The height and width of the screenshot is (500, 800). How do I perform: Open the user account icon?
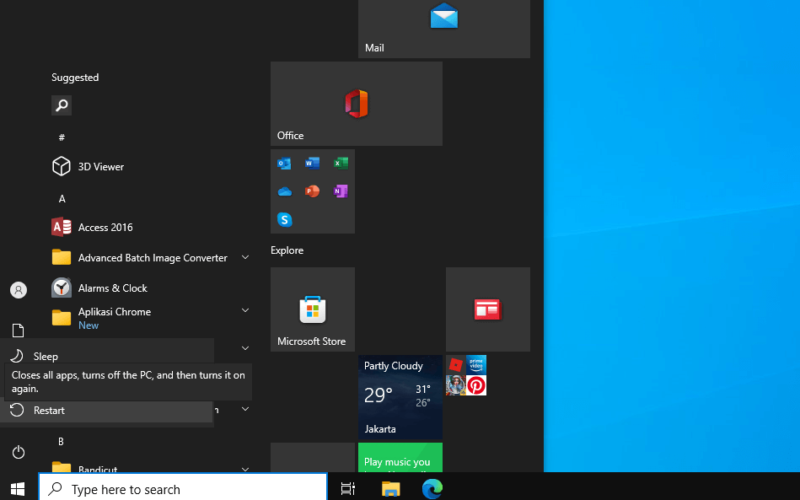click(x=18, y=290)
